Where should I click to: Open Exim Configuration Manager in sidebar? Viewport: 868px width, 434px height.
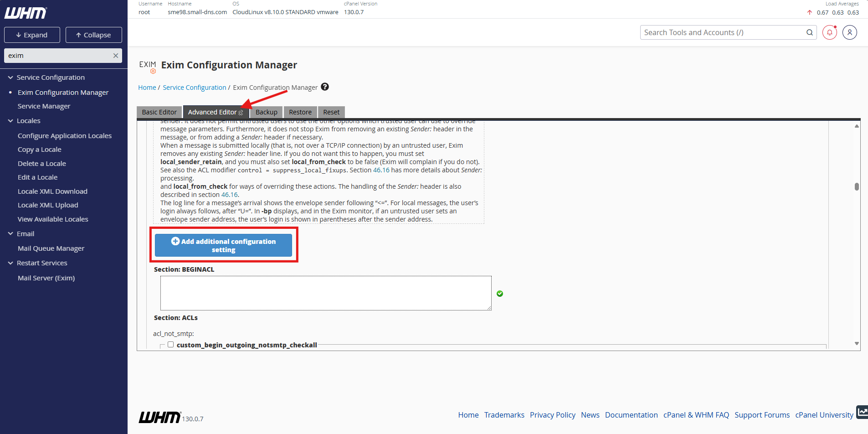tap(63, 93)
